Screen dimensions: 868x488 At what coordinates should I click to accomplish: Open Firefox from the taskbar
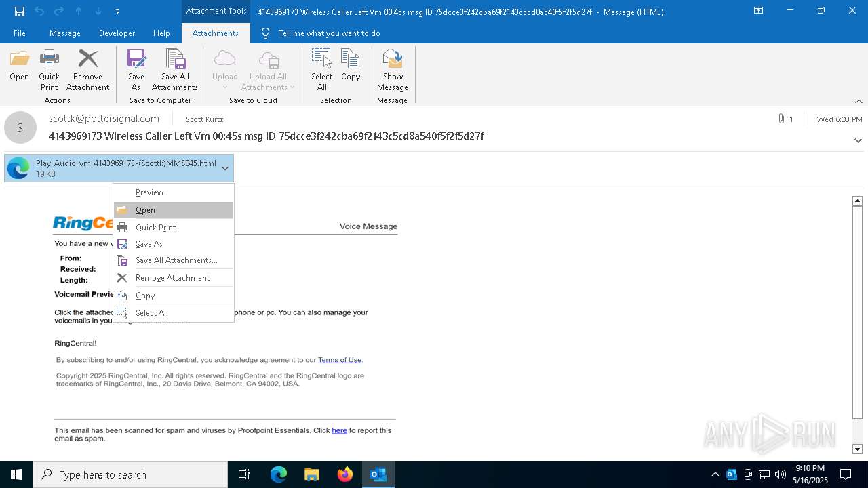[x=345, y=474]
